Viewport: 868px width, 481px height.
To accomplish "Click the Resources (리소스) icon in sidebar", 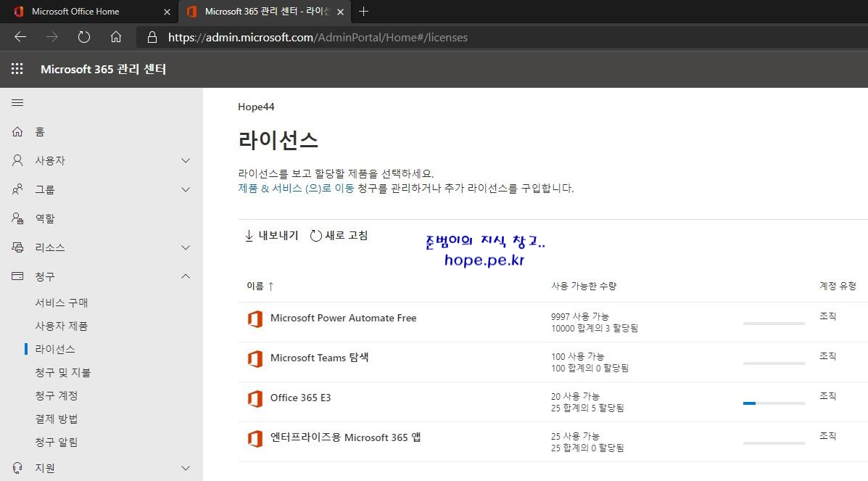I will [x=17, y=247].
